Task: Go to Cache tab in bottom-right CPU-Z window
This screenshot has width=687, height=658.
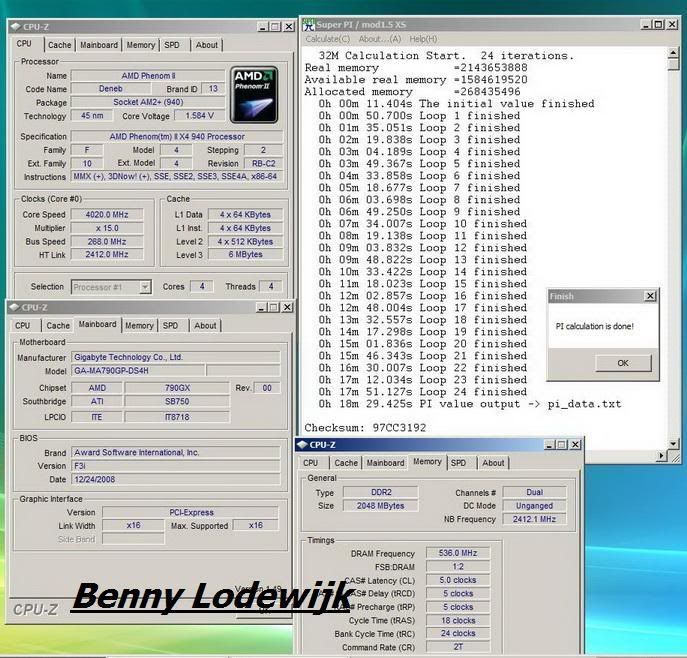Action: (x=346, y=463)
